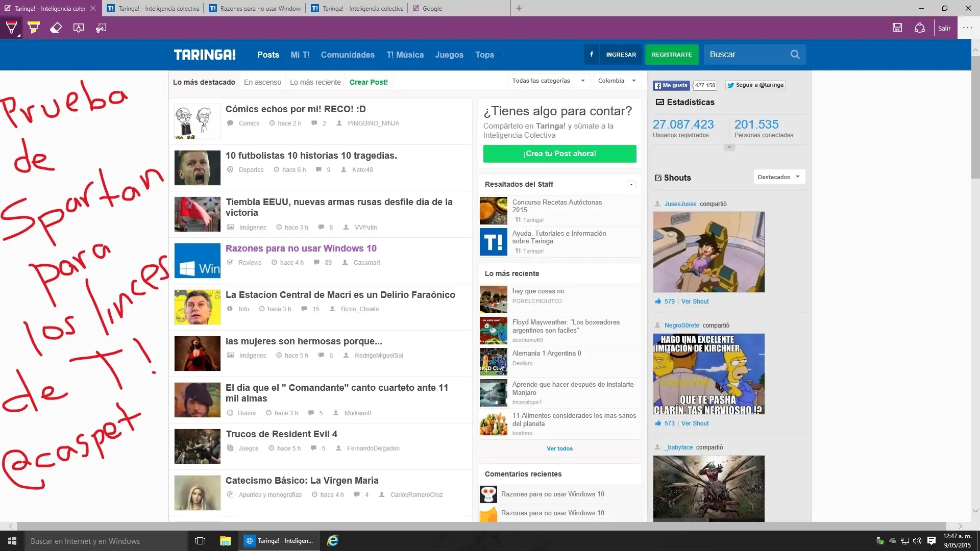The width and height of the screenshot is (980, 551).
Task: Open the En ascenso tab
Action: click(x=262, y=82)
